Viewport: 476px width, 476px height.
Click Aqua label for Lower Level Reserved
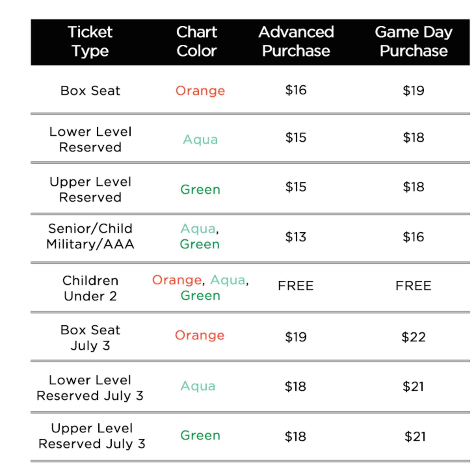coord(200,140)
